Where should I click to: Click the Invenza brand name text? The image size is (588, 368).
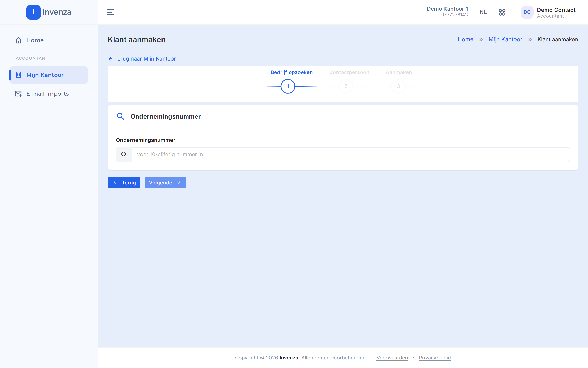pos(57,12)
